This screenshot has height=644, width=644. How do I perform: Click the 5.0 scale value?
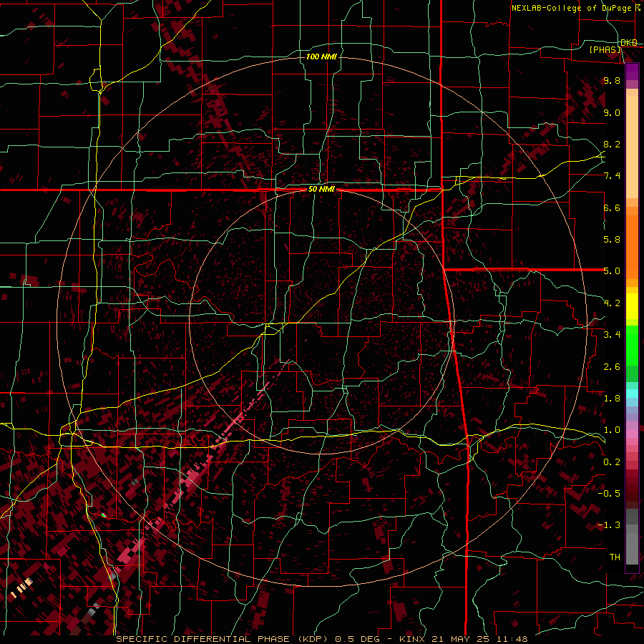coord(612,271)
